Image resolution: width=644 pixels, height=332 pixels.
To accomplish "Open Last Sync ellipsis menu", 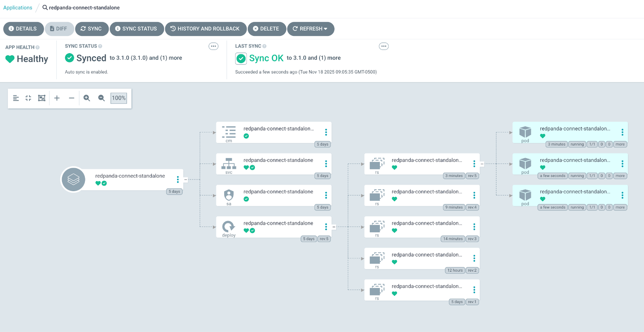I will 384,46.
